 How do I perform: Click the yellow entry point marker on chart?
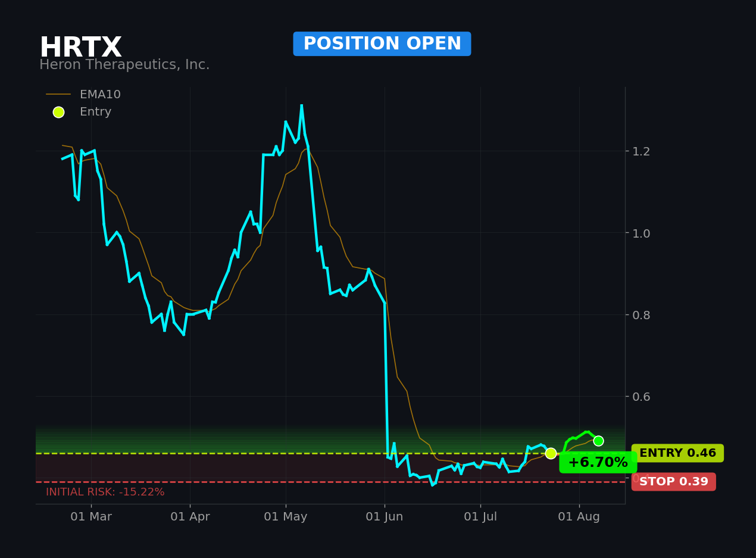tap(551, 453)
